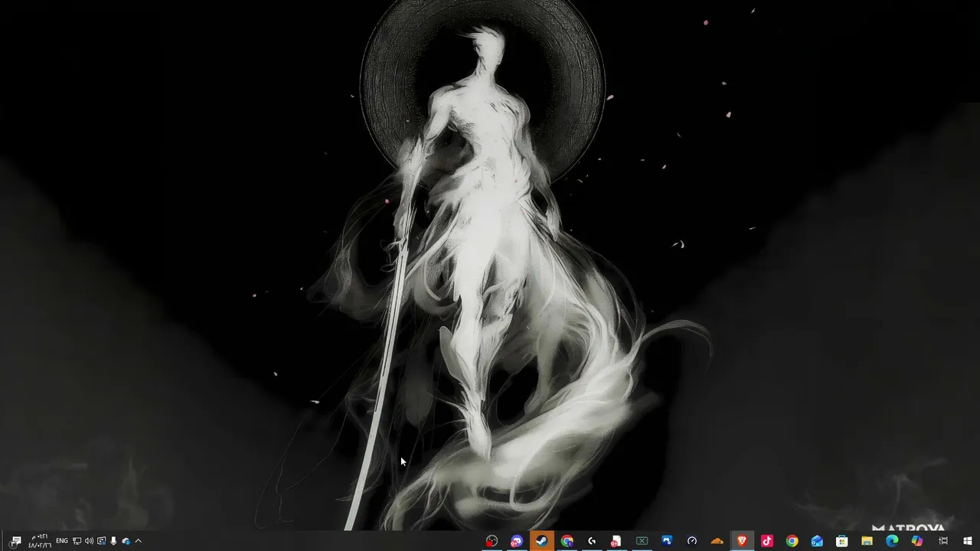Switch to the active Brave browser
The image size is (980, 551).
tap(742, 541)
